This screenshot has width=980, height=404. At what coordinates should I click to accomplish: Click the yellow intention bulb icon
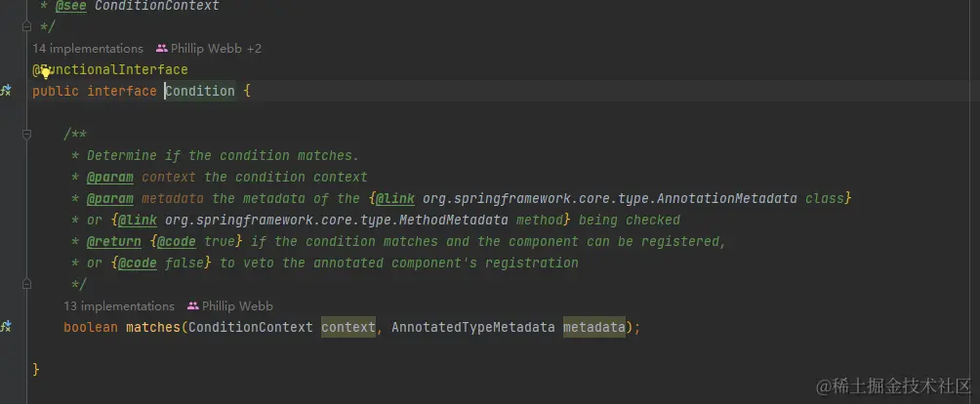[x=46, y=72]
